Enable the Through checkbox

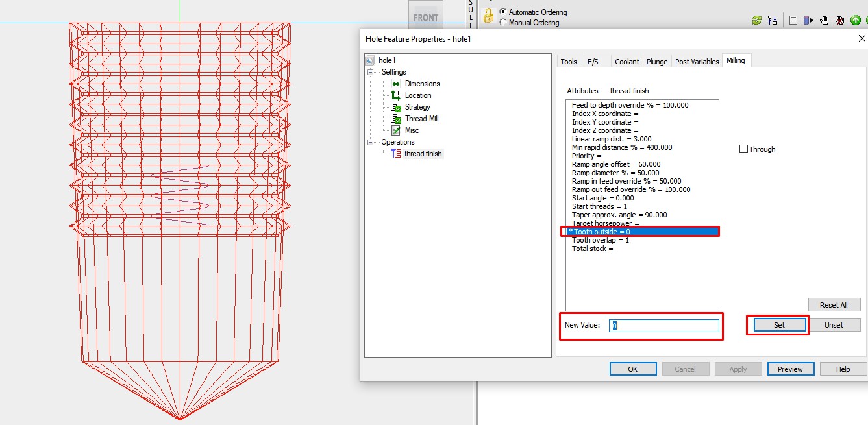[743, 149]
